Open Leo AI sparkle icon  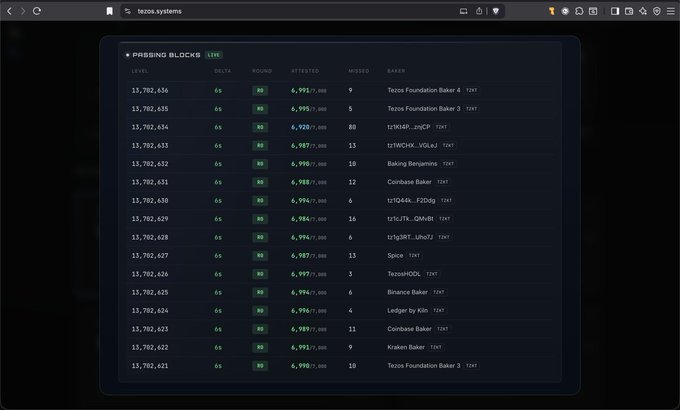(x=643, y=11)
